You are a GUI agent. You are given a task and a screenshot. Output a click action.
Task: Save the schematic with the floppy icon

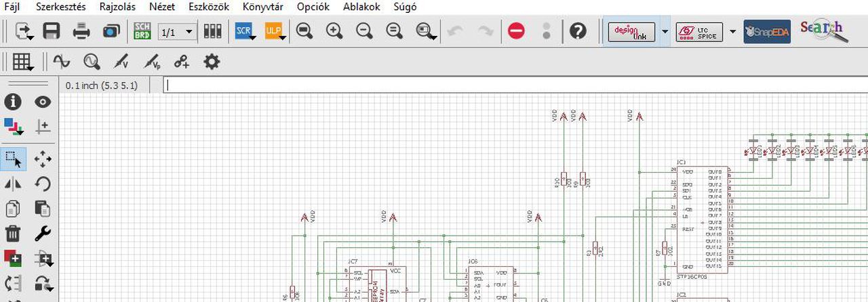(x=52, y=31)
